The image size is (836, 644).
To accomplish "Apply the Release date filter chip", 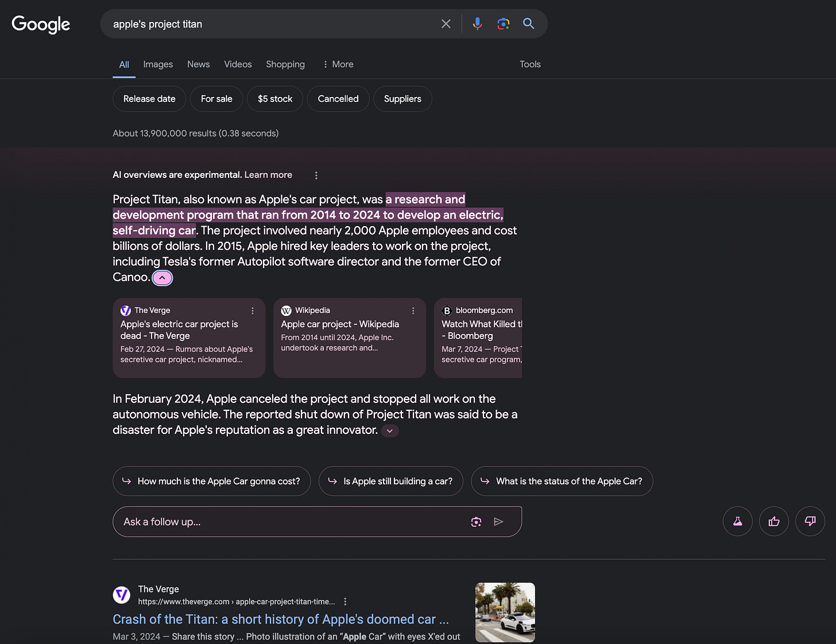I will [149, 99].
